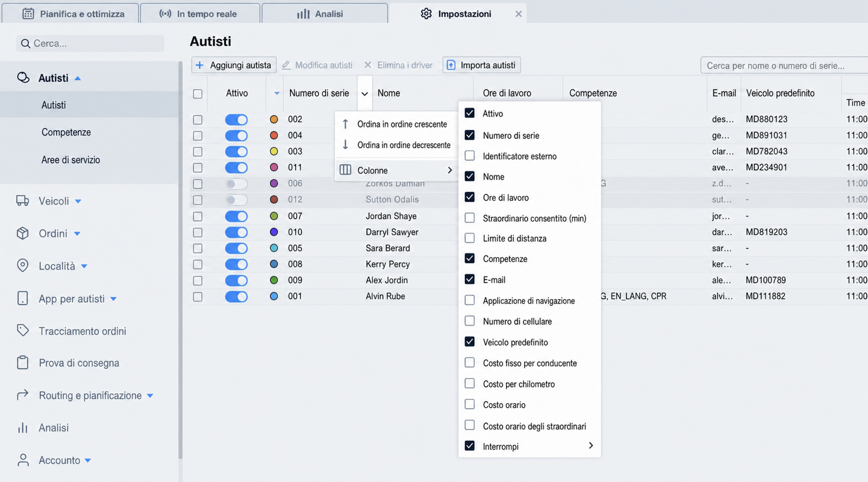
Task: Click the Ordini box icon
Action: click(22, 233)
